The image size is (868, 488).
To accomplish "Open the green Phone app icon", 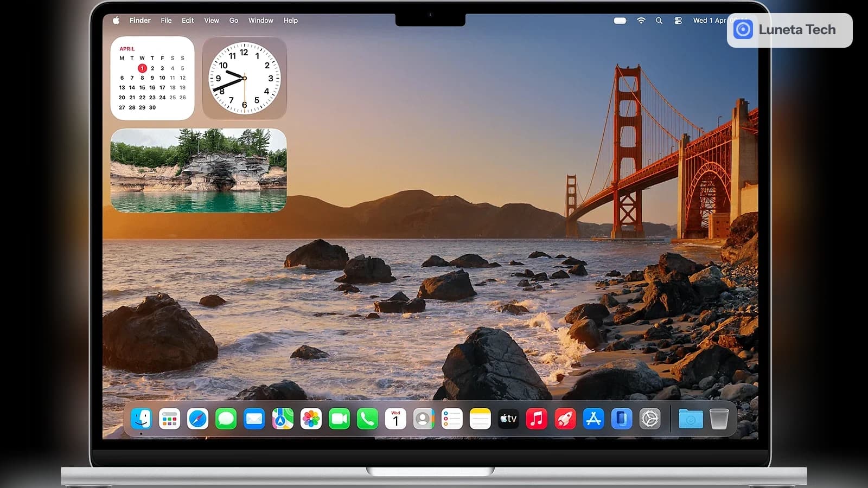I will [x=367, y=419].
